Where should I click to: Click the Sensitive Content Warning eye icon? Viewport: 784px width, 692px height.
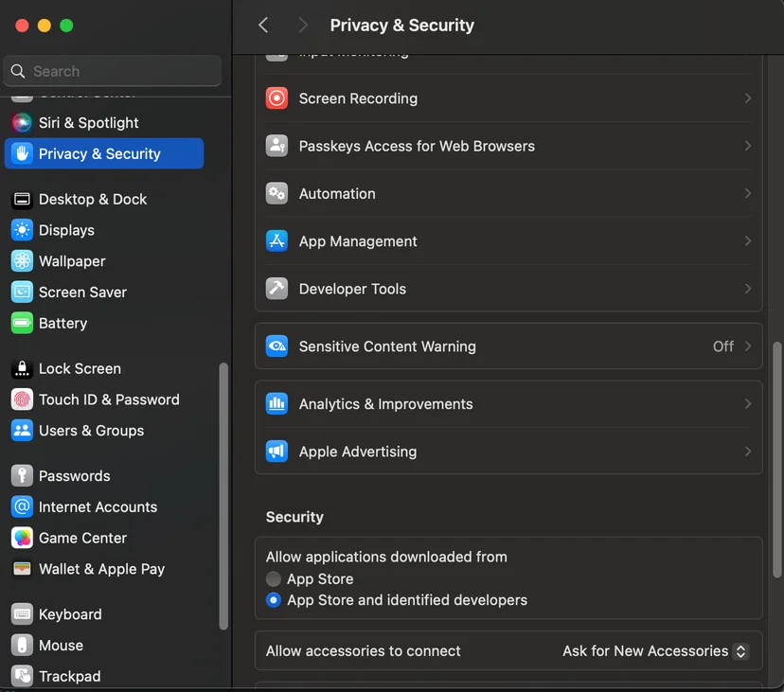pyautogui.click(x=276, y=346)
